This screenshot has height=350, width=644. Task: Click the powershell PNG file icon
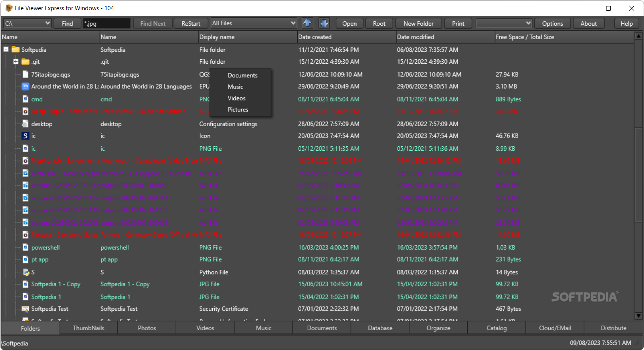click(26, 247)
